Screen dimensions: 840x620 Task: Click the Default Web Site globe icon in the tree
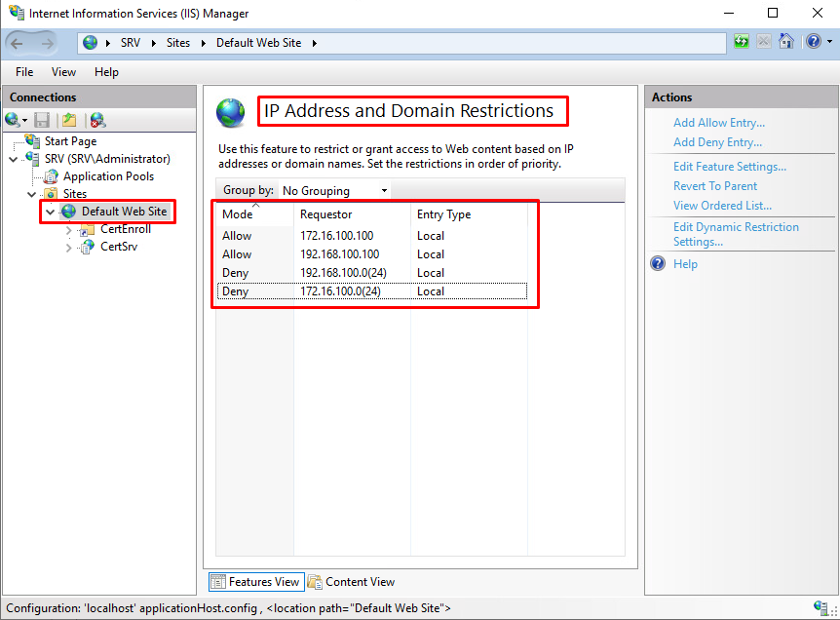pyautogui.click(x=68, y=212)
